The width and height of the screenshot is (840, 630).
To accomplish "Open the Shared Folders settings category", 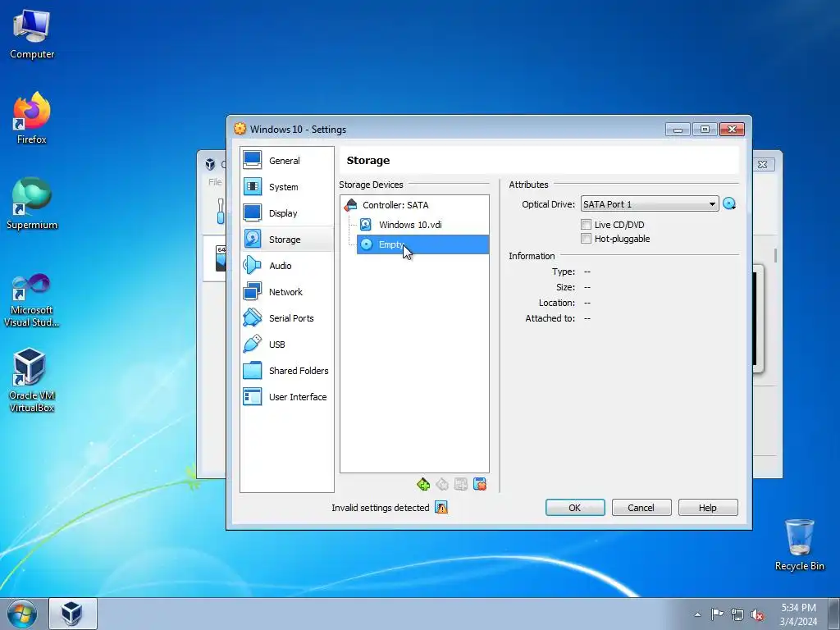I will pyautogui.click(x=286, y=371).
